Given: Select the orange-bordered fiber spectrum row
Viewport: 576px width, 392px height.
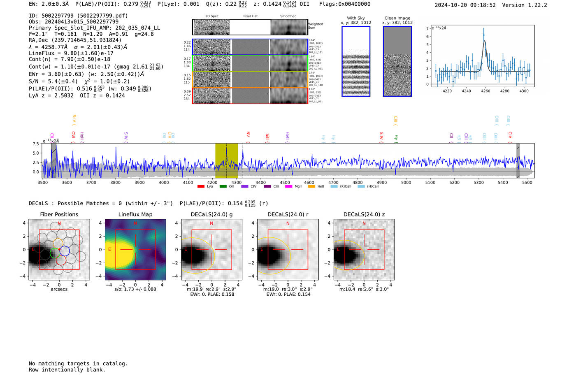Looking at the screenshot, I should tap(250, 79).
